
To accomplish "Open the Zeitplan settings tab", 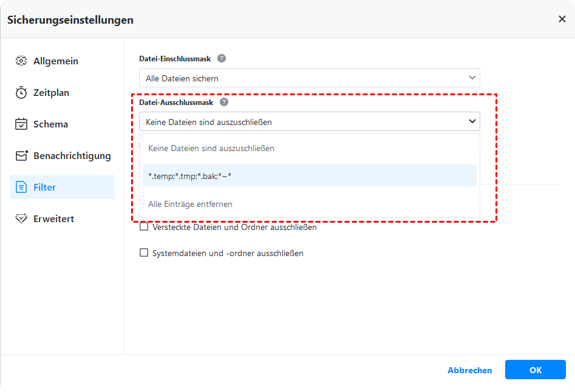I will click(x=51, y=93).
